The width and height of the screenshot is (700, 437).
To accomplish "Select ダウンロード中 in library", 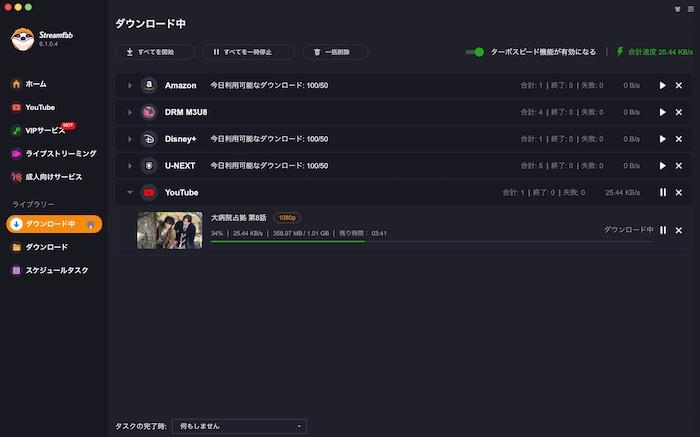I will (x=54, y=224).
